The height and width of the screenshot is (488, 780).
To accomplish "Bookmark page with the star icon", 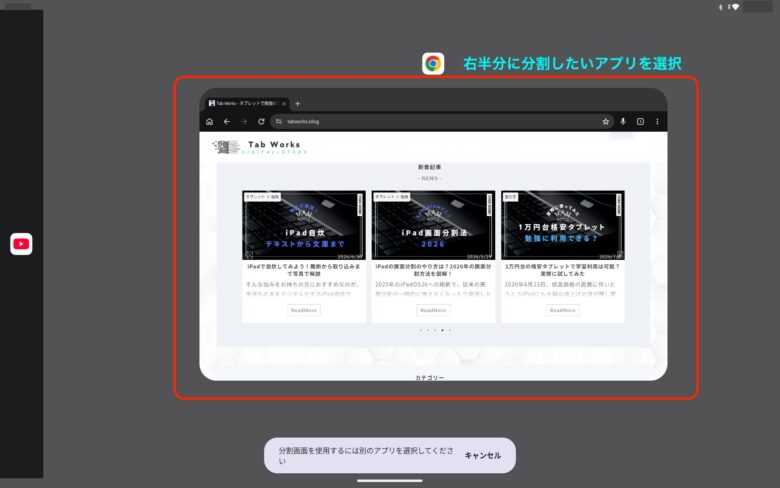I will (605, 121).
